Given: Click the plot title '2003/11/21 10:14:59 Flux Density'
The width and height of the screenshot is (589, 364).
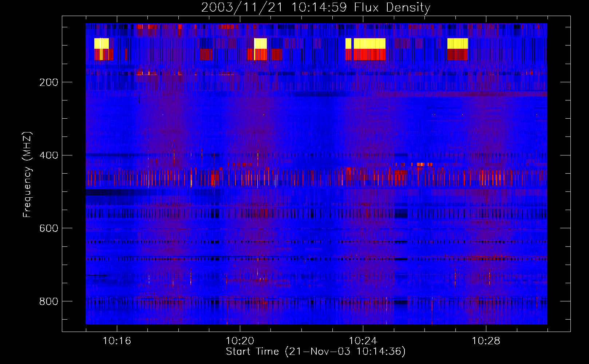Looking at the screenshot, I should tap(316, 7).
